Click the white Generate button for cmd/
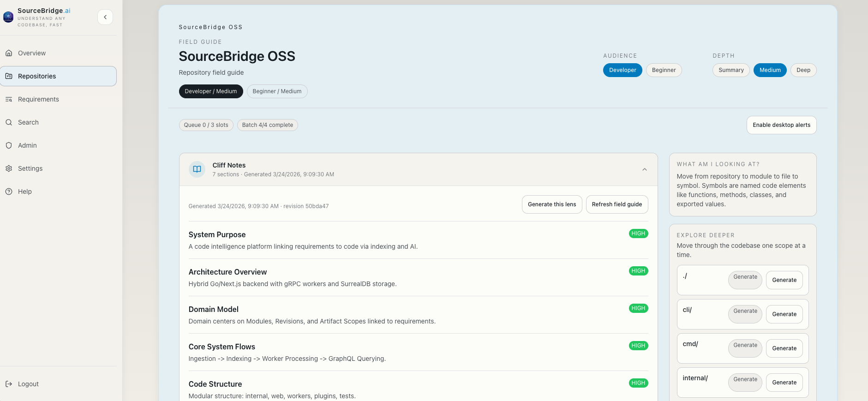Viewport: 868px width, 401px height. point(784,348)
